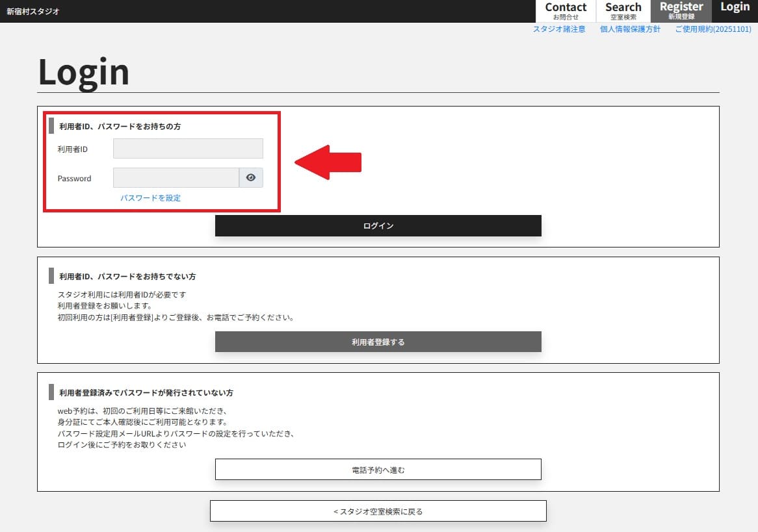Viewport: 758px width, 532px height.
Task: Click the Password field label
Action: [x=74, y=179]
